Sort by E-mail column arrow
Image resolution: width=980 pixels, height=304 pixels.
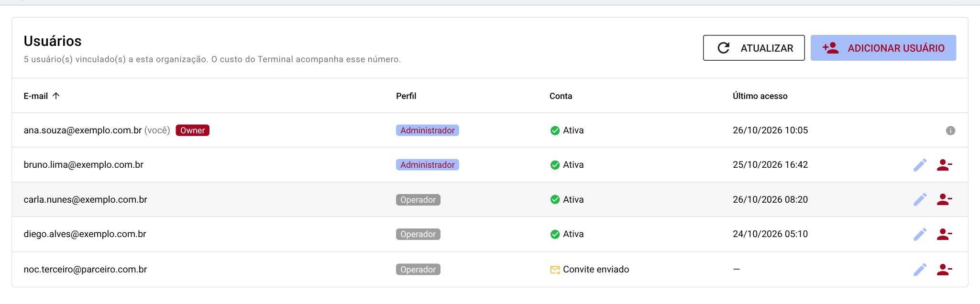click(56, 96)
